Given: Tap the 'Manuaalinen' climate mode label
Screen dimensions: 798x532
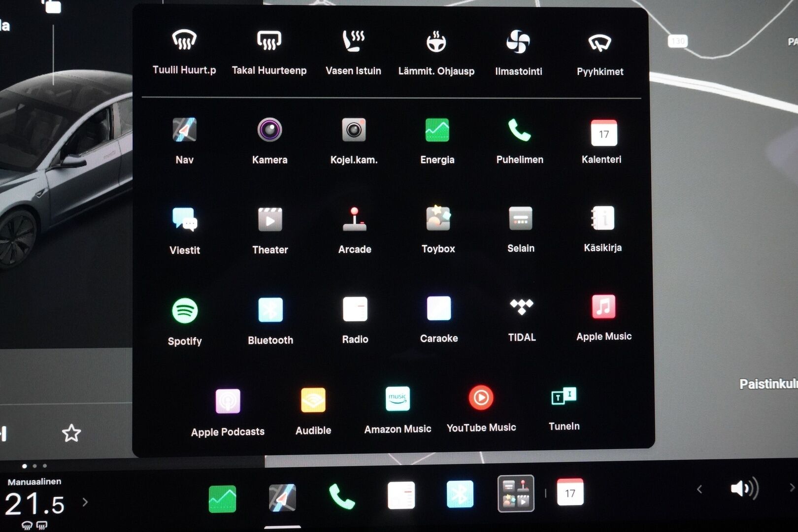Looking at the screenshot, I should click(34, 481).
